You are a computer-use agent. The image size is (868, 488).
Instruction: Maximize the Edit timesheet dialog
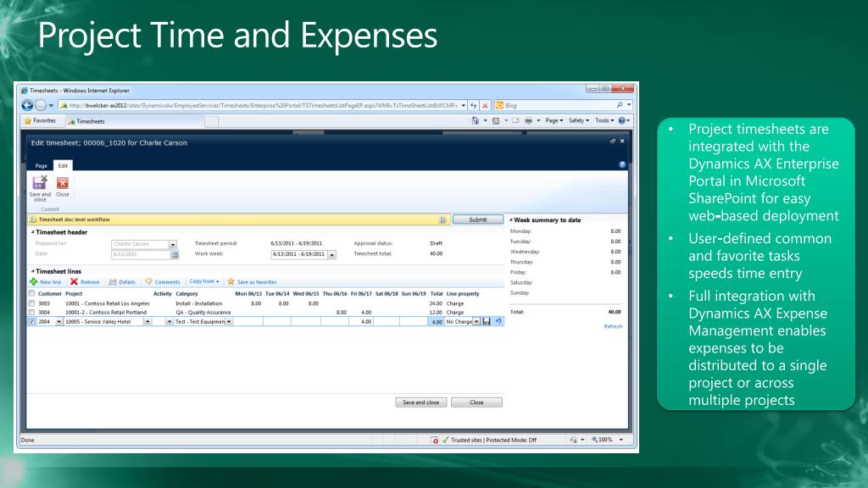point(612,141)
